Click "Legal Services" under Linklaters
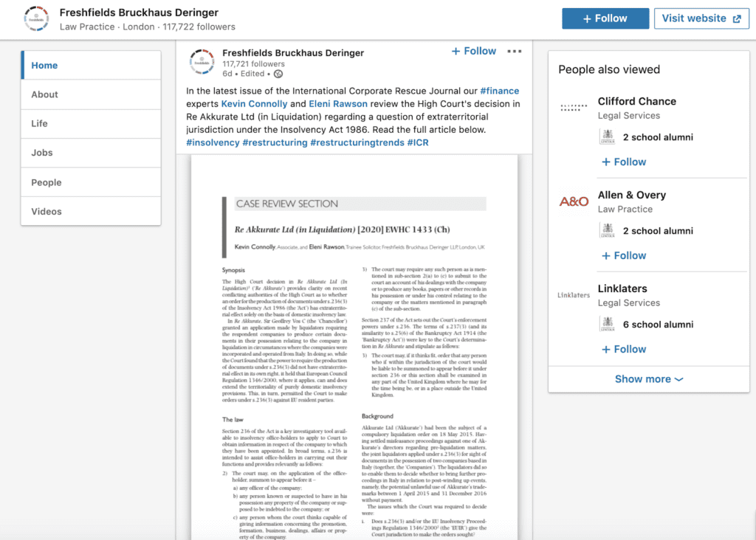Image resolution: width=756 pixels, height=540 pixels. click(629, 303)
